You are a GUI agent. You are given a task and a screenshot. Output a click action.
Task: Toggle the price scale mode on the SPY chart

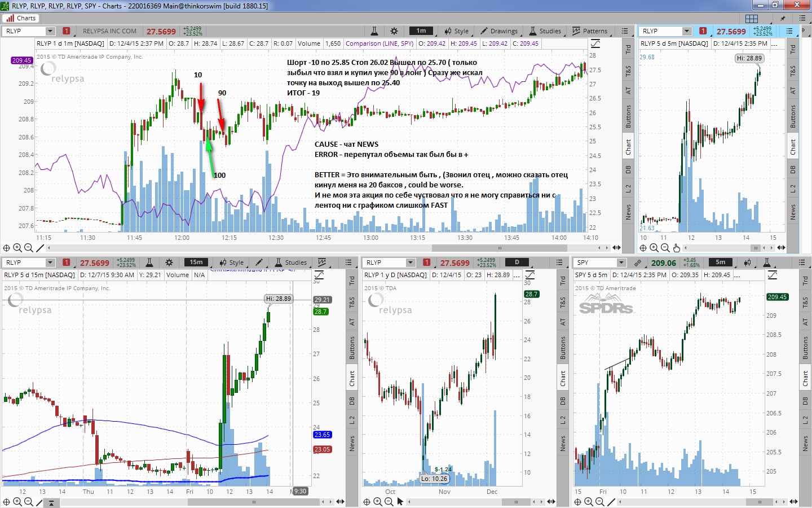point(772,275)
